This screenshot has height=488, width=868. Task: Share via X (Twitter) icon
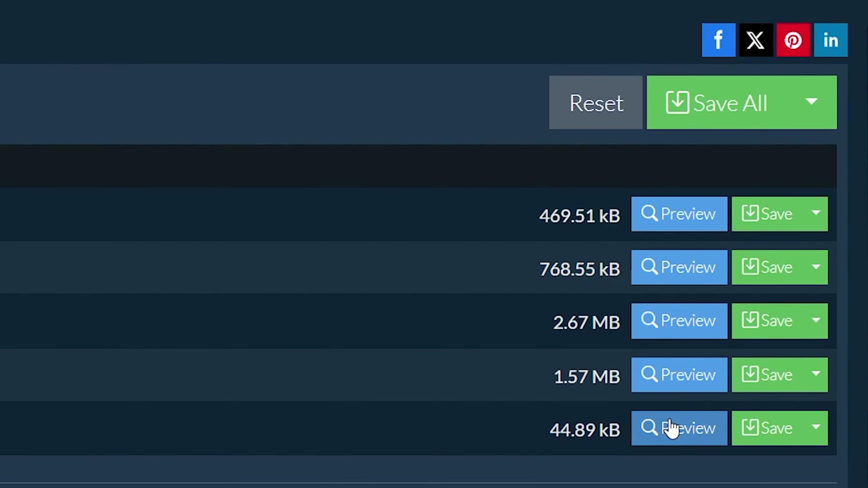tap(756, 40)
